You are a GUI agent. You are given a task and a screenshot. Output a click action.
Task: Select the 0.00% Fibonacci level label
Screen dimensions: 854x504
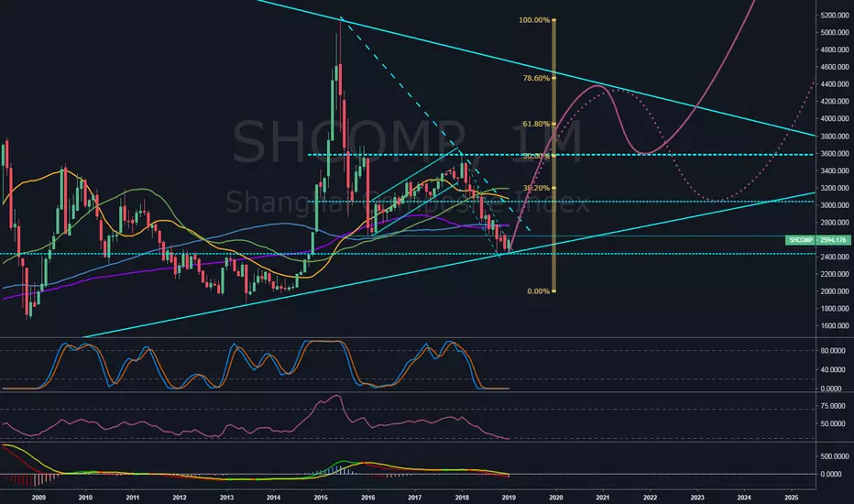point(539,291)
